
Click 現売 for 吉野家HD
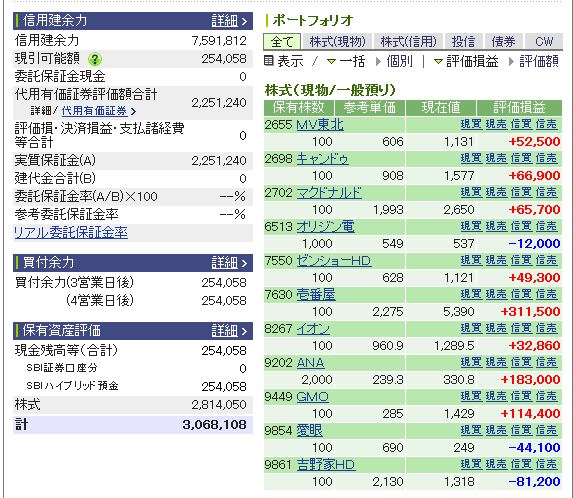pos(496,464)
